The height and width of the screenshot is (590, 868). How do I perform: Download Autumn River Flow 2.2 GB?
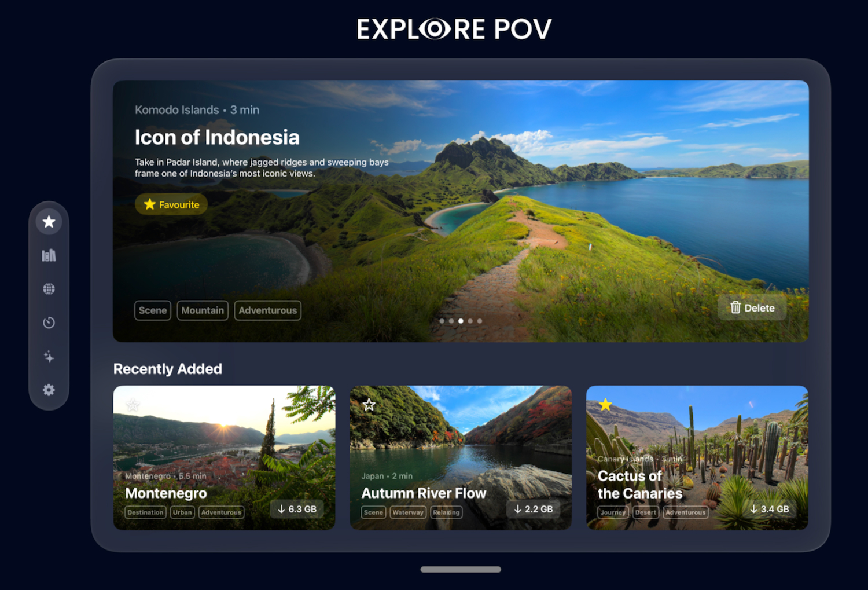[x=534, y=509]
